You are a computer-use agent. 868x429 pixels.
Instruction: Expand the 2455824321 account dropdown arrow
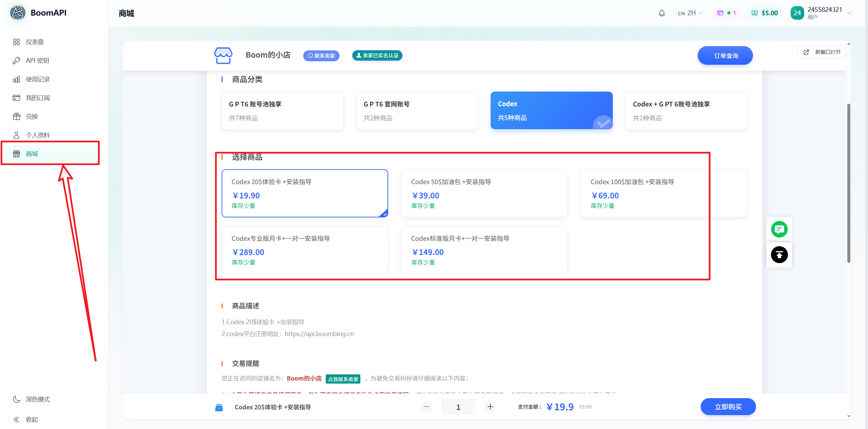coord(849,13)
